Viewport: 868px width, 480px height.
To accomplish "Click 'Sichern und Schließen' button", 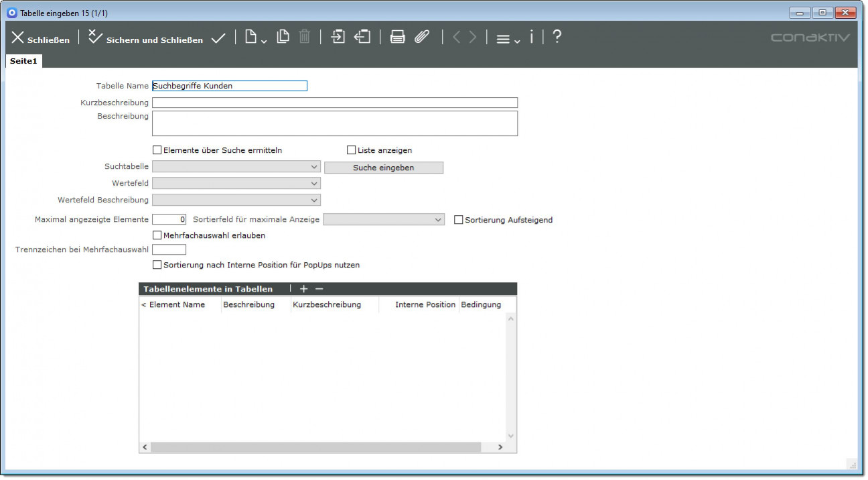I will point(146,39).
